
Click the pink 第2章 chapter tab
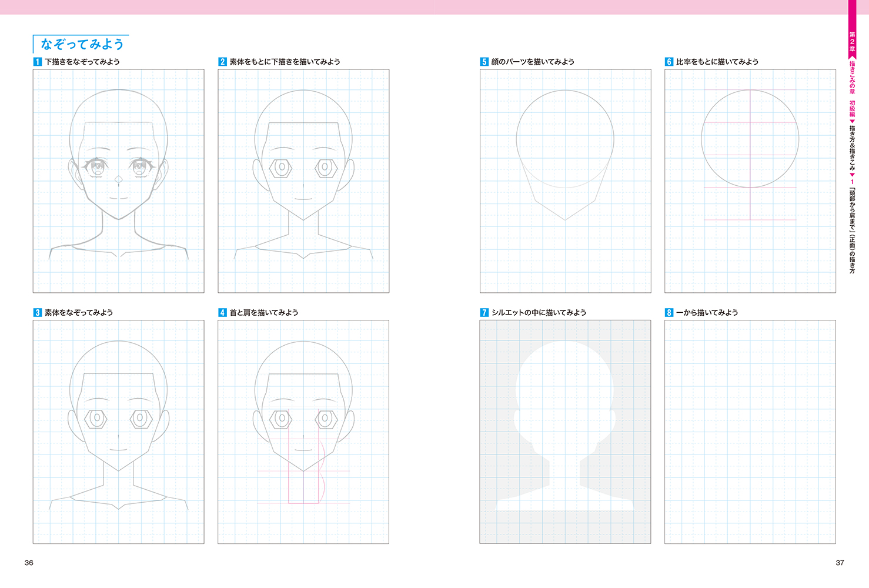tap(852, 41)
